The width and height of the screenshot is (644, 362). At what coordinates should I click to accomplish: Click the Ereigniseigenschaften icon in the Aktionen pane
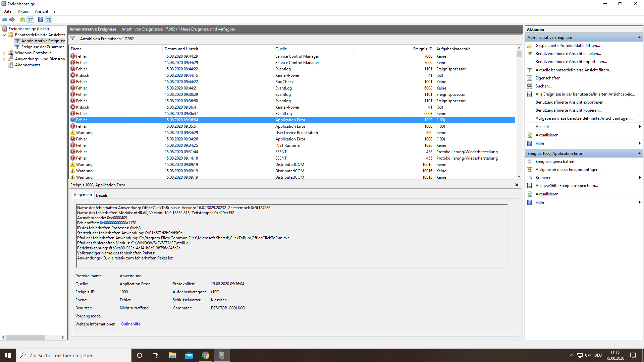[x=530, y=162]
